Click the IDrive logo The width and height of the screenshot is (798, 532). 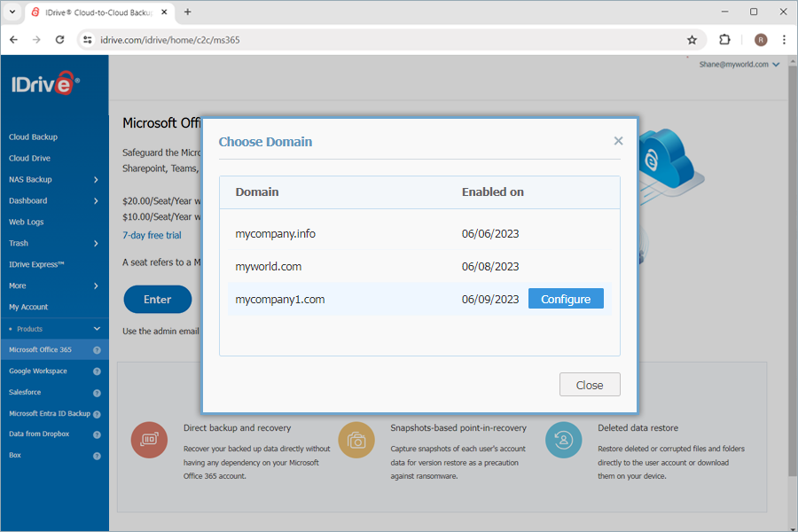click(45, 83)
